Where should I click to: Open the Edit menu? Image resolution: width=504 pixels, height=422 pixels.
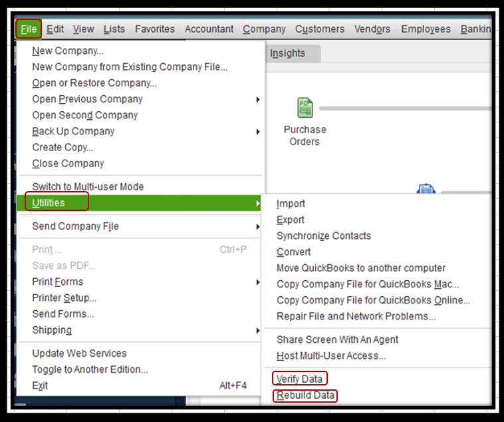(x=55, y=29)
